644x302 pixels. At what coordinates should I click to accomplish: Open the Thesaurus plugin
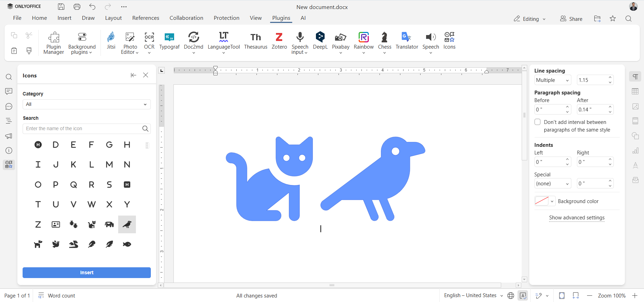point(255,41)
